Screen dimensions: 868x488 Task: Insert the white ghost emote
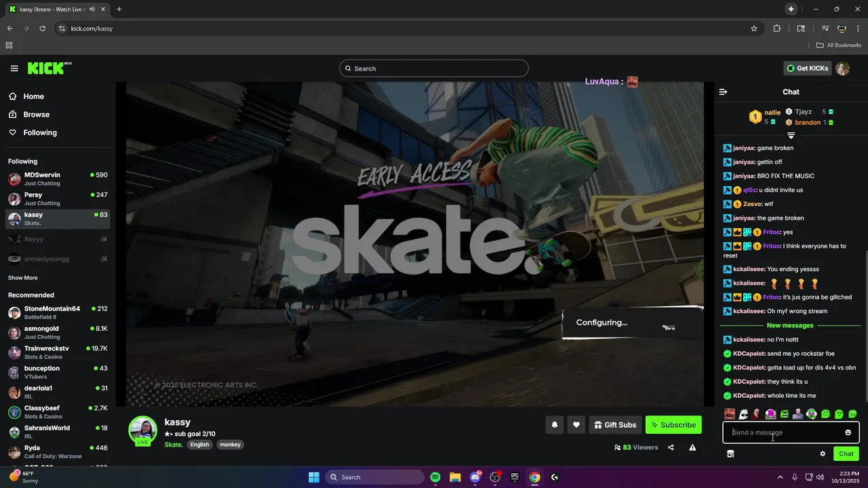tap(743, 414)
